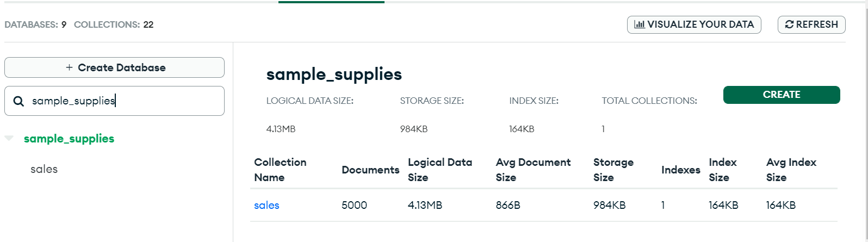
Task: Click the magnifying glass search icon
Action: pyautogui.click(x=18, y=101)
